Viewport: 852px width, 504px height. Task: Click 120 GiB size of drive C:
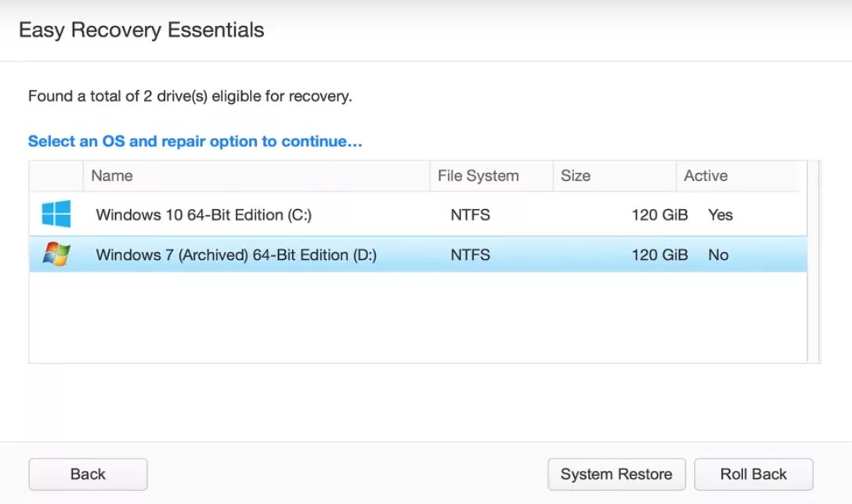[x=659, y=214]
